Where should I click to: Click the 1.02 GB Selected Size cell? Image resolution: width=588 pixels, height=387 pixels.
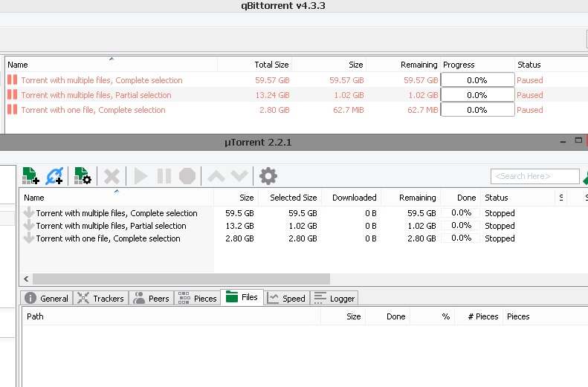tap(303, 226)
